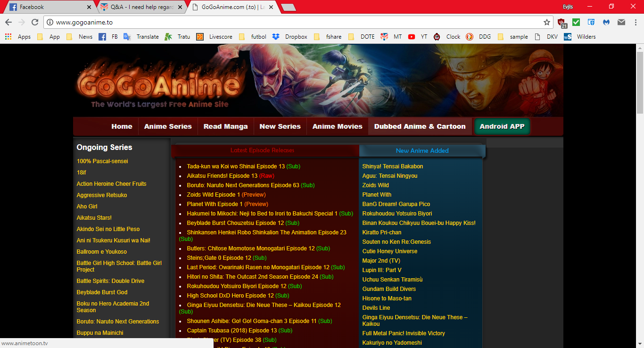Open Aho Girl in Ongoing Series
Viewport: 644px width, 348px height.
(x=87, y=207)
